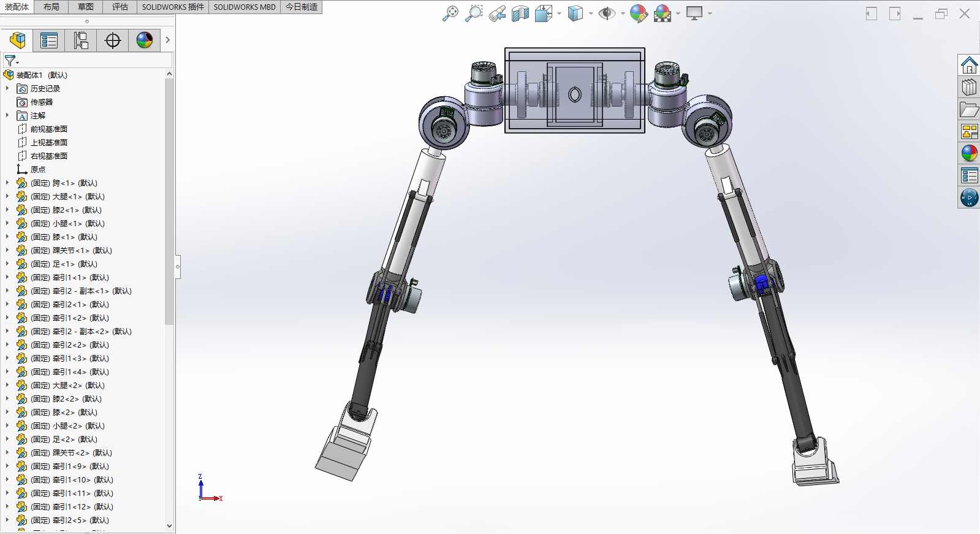This screenshot has height=534, width=980.
Task: Open the DisplayManager color ball tab
Action: [x=145, y=40]
